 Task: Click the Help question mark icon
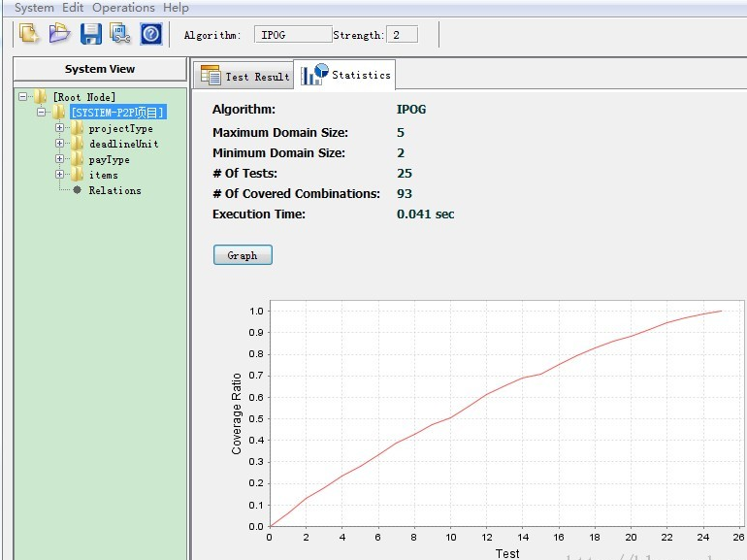(150, 34)
